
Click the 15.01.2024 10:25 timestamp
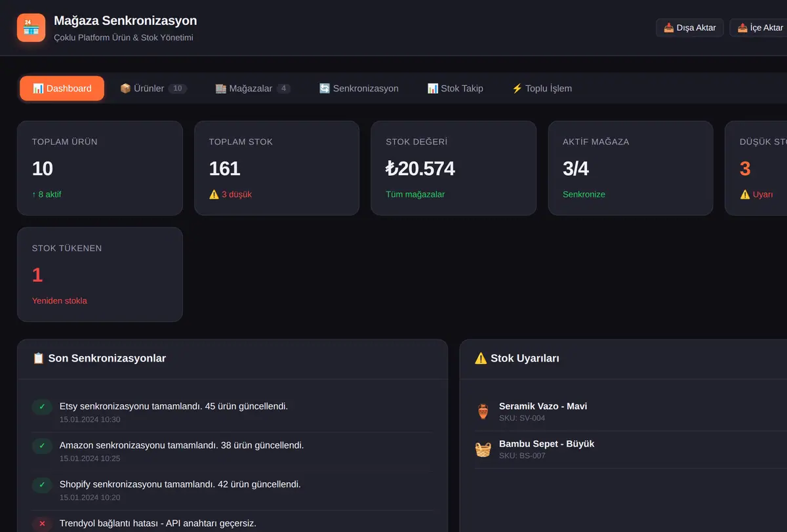(x=90, y=459)
